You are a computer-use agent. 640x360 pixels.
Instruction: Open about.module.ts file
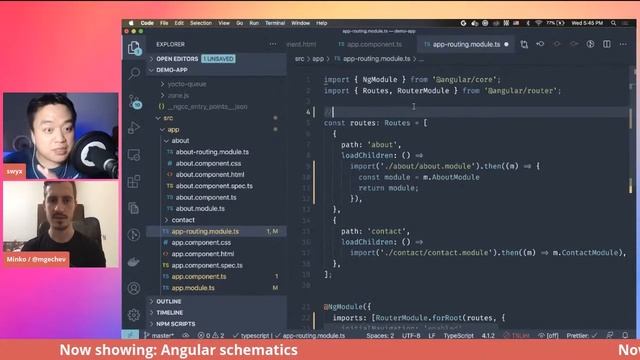200,209
